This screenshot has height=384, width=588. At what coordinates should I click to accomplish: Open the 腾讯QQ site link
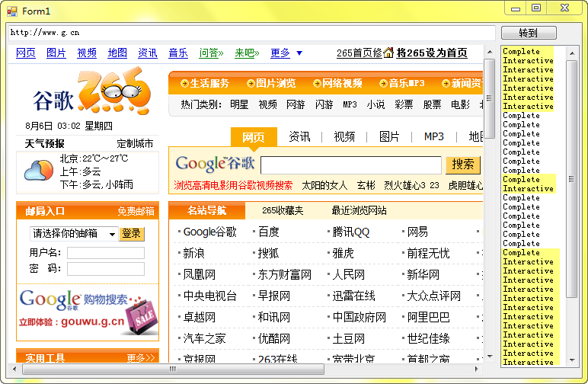click(351, 232)
